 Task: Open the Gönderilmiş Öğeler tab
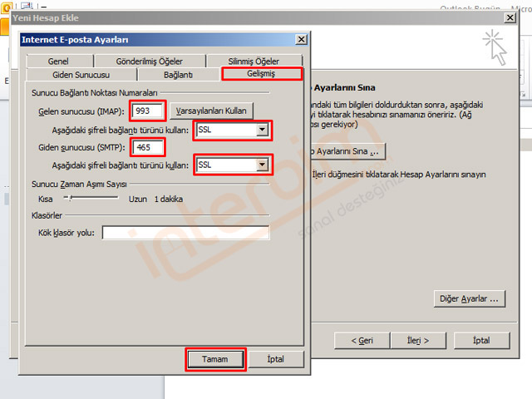149,62
